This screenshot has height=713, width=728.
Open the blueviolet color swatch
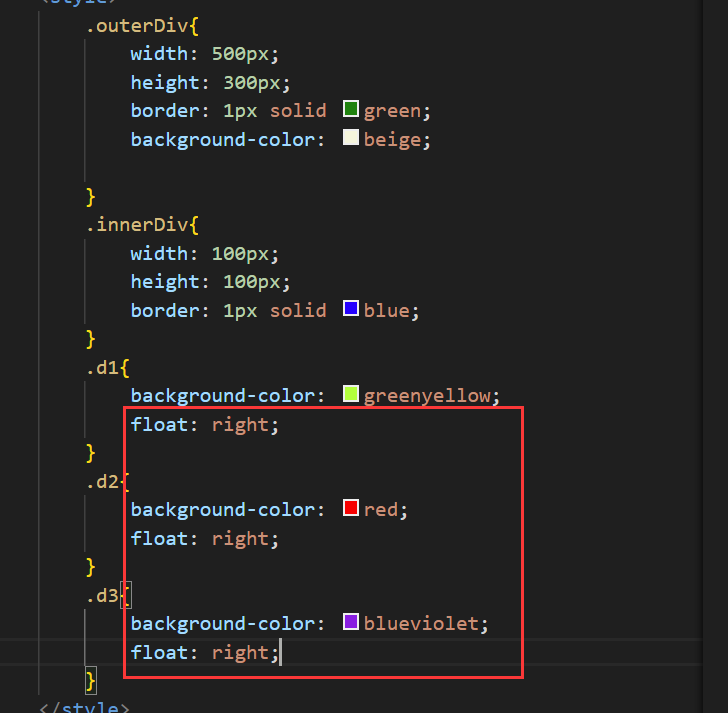pyautogui.click(x=351, y=623)
